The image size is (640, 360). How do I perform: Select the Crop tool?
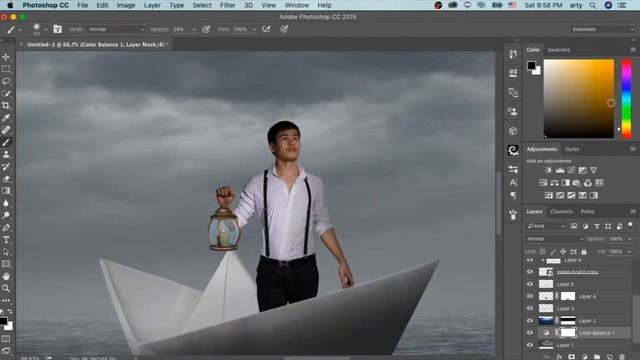point(6,106)
